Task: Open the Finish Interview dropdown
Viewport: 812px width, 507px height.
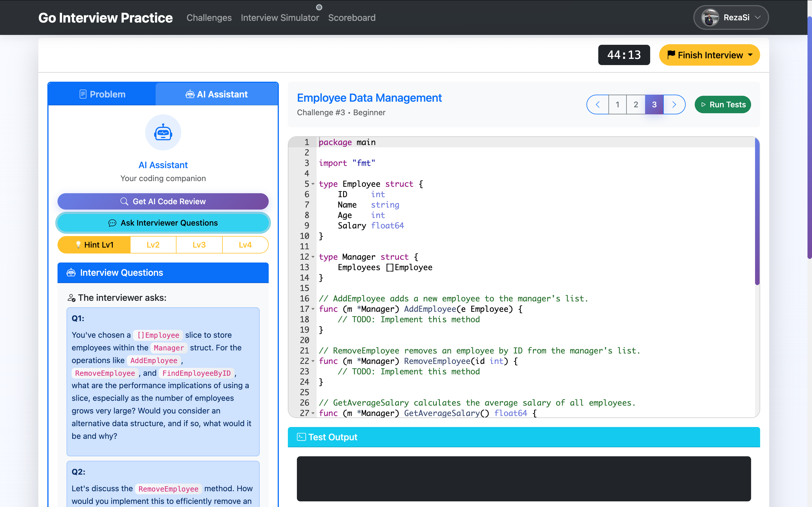Action: (709, 55)
